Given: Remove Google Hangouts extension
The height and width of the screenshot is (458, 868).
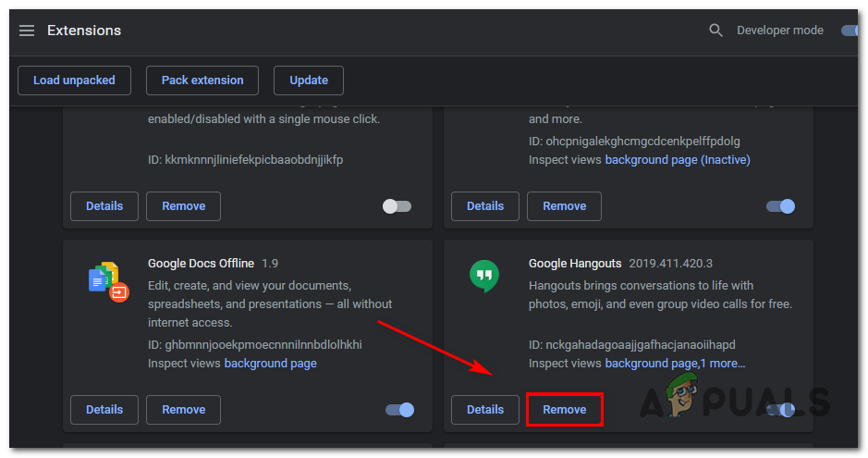Looking at the screenshot, I should point(564,410).
